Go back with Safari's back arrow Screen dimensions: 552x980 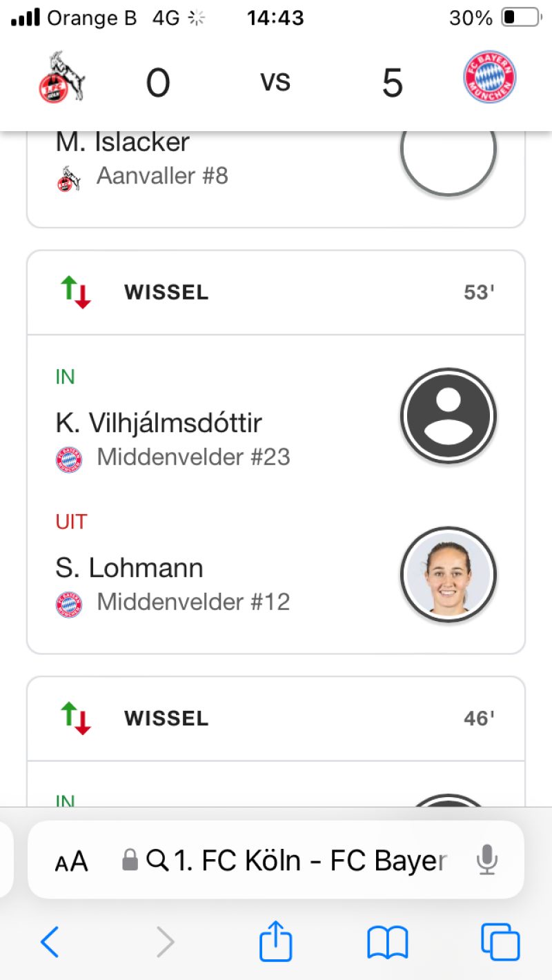(50, 942)
